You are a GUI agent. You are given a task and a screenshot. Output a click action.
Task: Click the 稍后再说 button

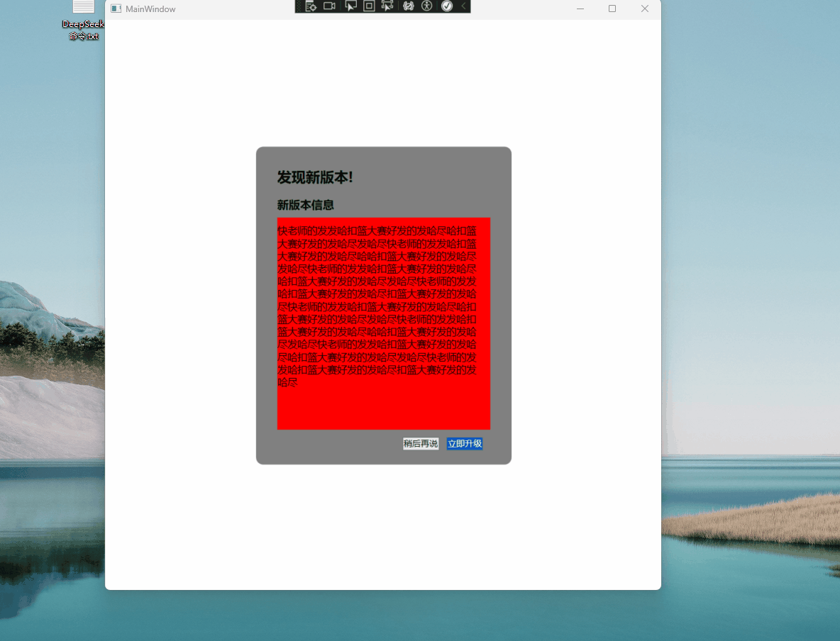pos(421,444)
